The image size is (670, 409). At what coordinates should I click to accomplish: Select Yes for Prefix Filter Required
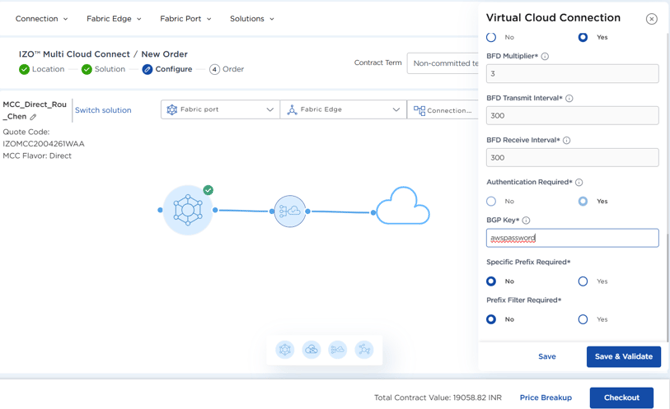point(583,319)
